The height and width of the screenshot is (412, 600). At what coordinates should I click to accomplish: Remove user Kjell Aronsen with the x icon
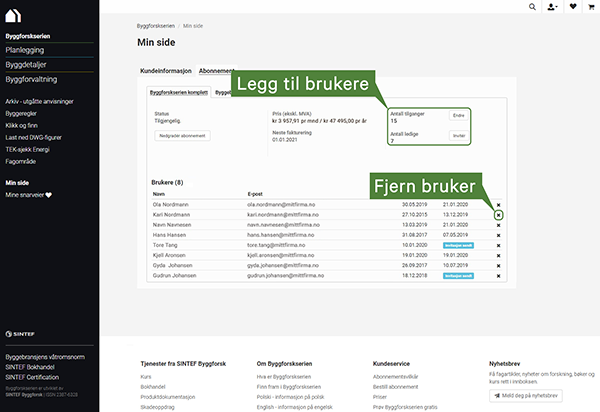pyautogui.click(x=498, y=256)
